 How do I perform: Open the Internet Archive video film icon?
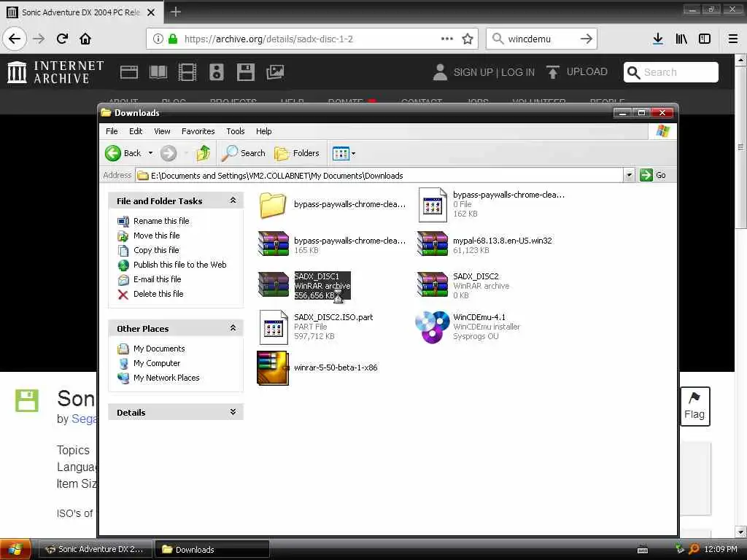click(187, 72)
